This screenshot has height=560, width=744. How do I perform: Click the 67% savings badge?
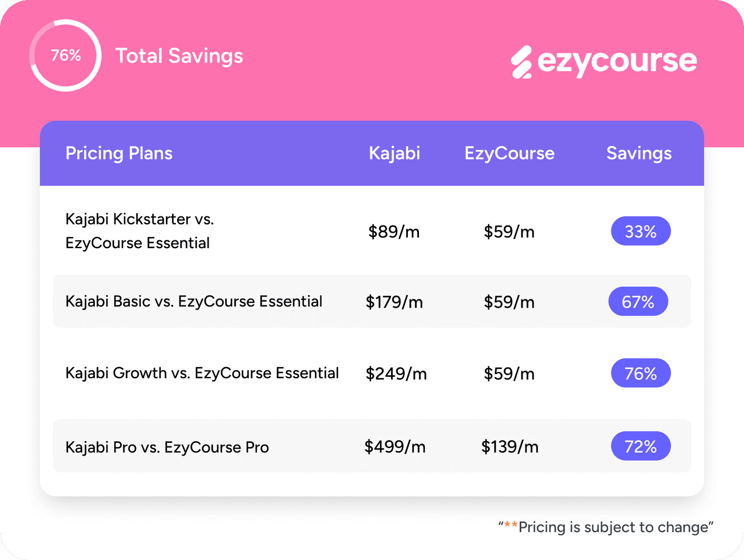(638, 302)
